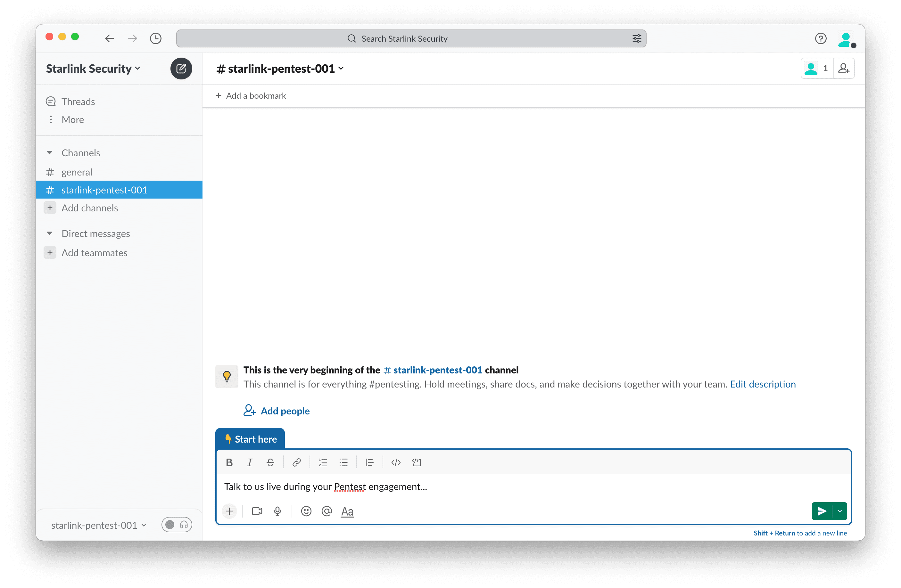Insert a link with the link icon
Viewport: 901px width, 588px height.
(x=296, y=462)
